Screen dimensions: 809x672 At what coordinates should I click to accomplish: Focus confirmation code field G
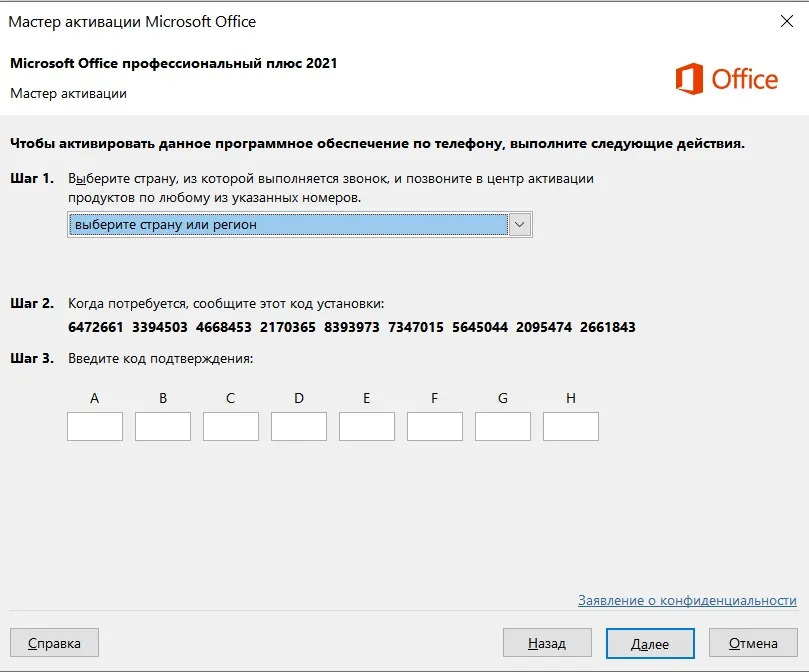click(x=503, y=426)
